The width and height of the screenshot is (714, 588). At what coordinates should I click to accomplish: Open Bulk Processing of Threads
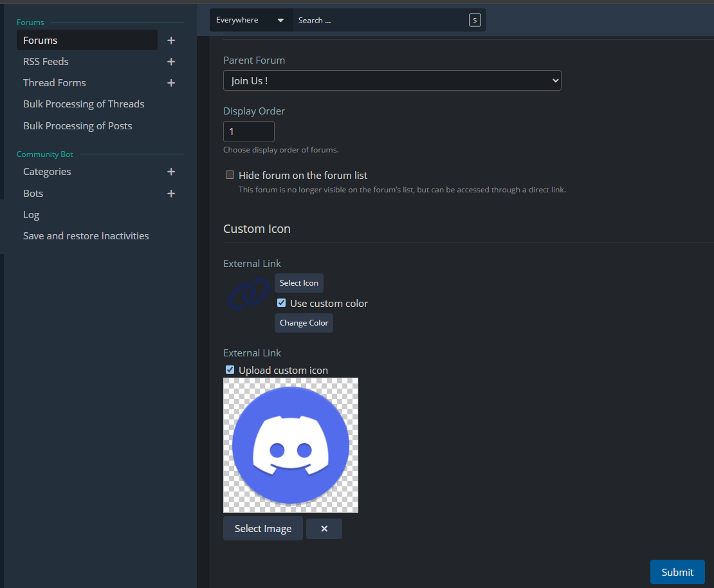(84, 104)
